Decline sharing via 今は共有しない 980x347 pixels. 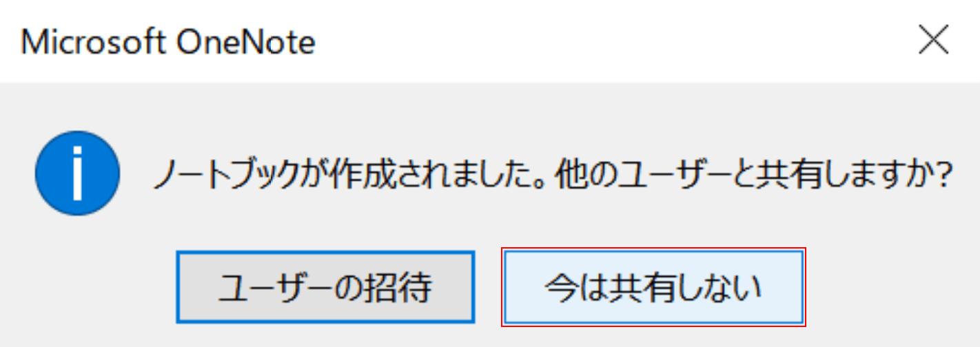[x=653, y=287]
